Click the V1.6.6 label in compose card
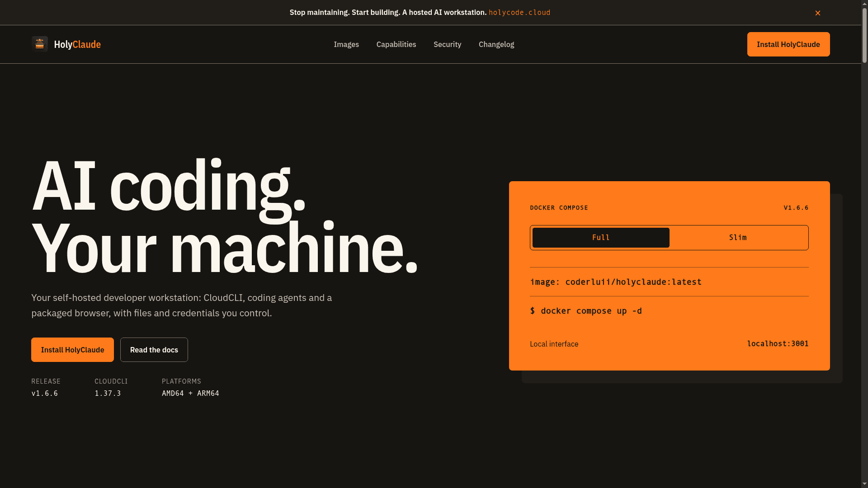The width and height of the screenshot is (868, 488). click(796, 208)
